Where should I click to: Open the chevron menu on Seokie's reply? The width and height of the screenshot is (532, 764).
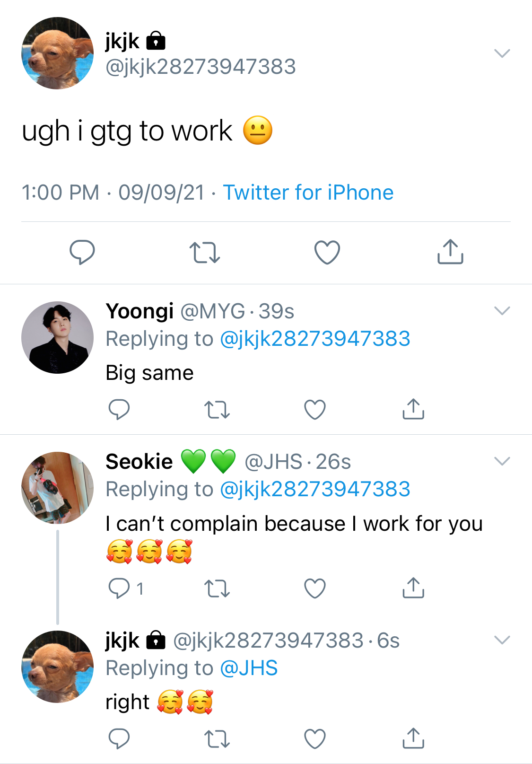tap(502, 461)
